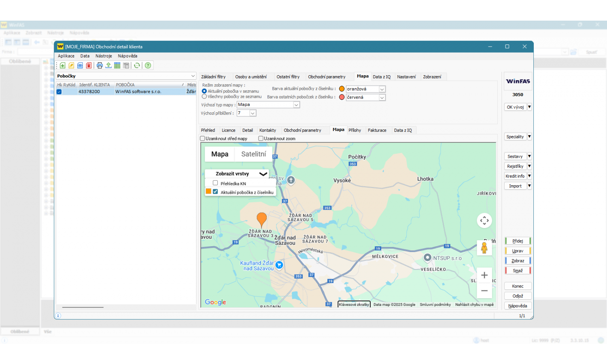The width and height of the screenshot is (607, 364).
Task: Click the orange branch marker pin on map
Action: click(x=262, y=220)
